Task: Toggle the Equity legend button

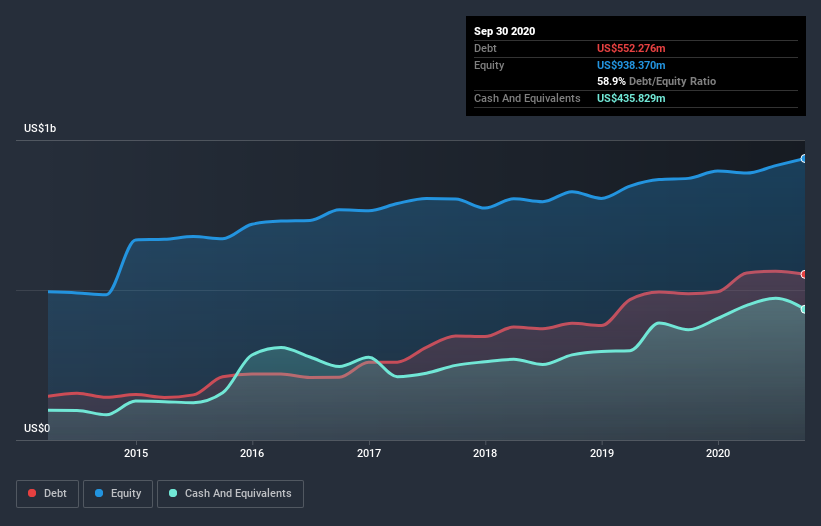Action: pyautogui.click(x=118, y=494)
